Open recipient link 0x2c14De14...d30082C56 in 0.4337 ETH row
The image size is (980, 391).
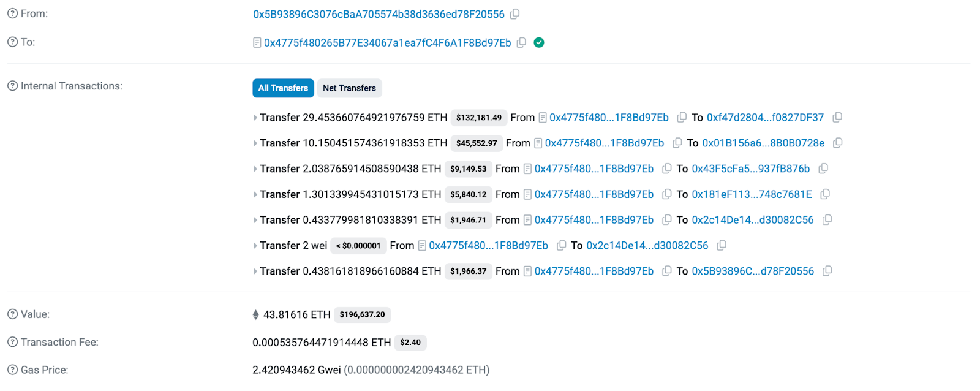coord(753,220)
